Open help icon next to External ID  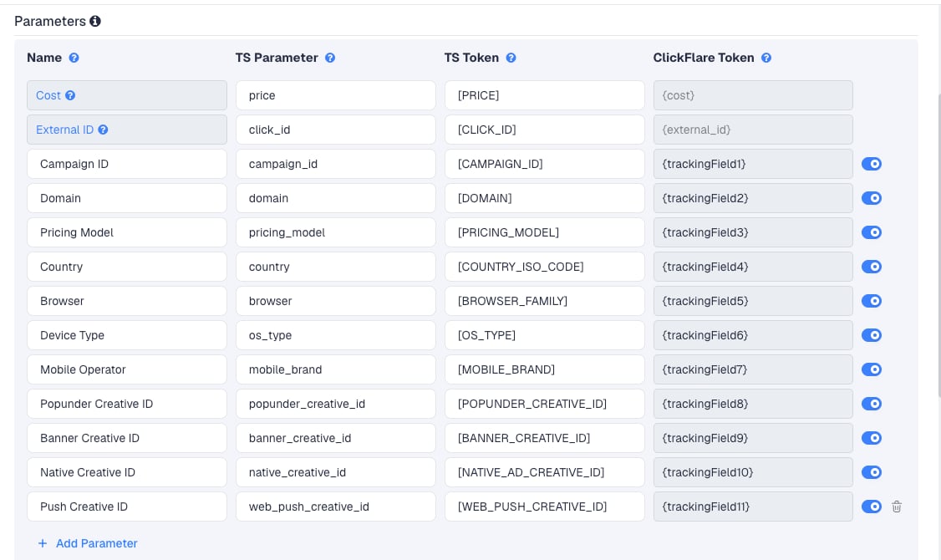104,130
